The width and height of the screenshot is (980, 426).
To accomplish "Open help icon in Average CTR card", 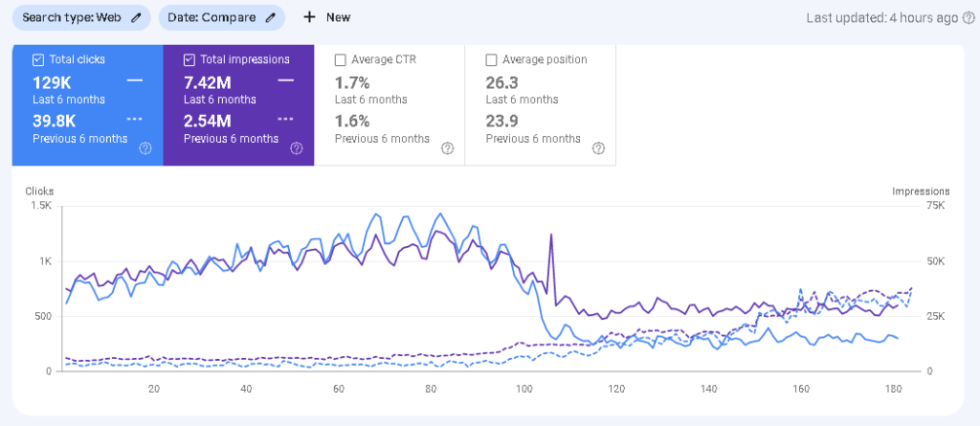I will pyautogui.click(x=448, y=148).
